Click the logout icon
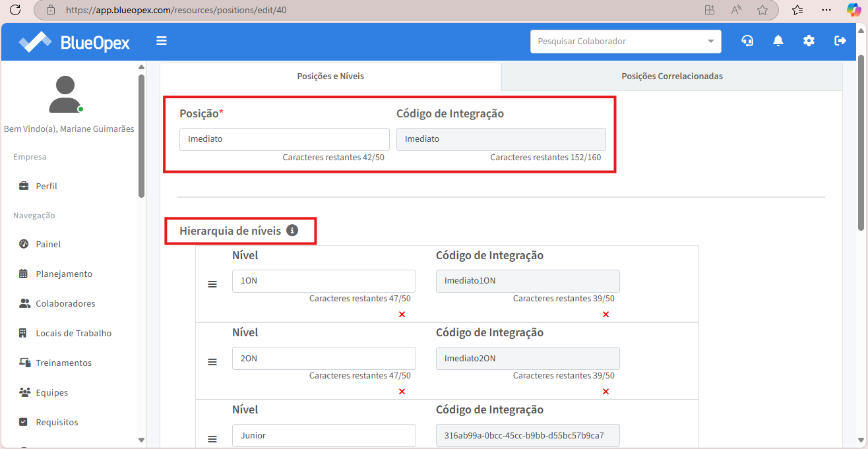The height and width of the screenshot is (449, 868). click(x=840, y=41)
